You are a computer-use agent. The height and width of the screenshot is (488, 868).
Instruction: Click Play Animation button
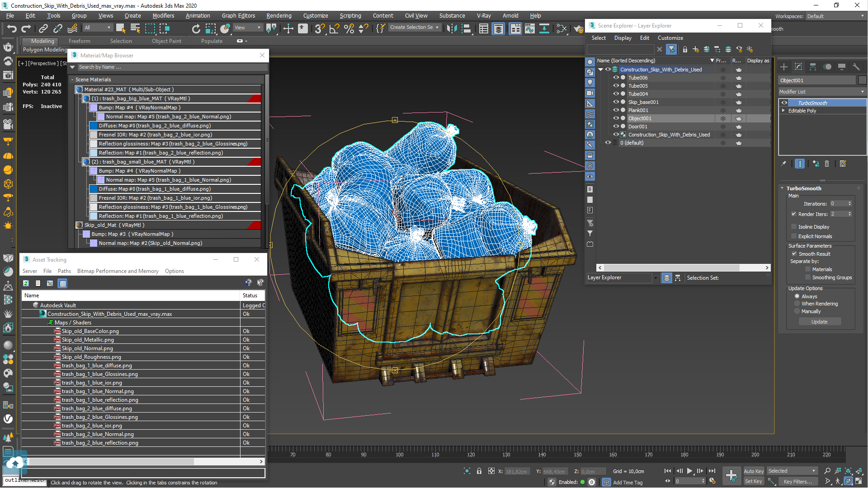coord(689,471)
